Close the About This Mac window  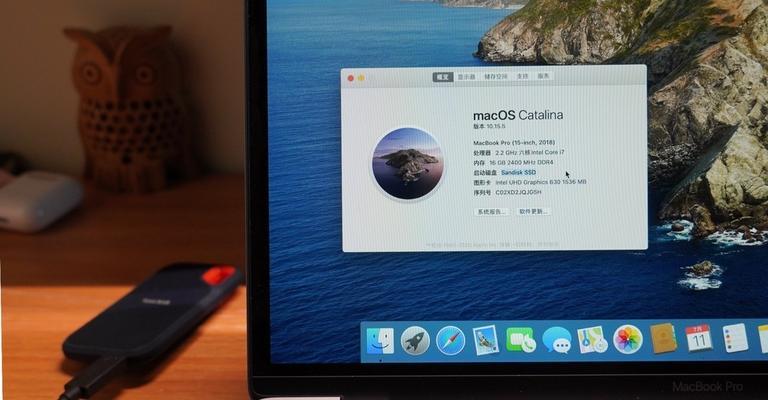351,78
